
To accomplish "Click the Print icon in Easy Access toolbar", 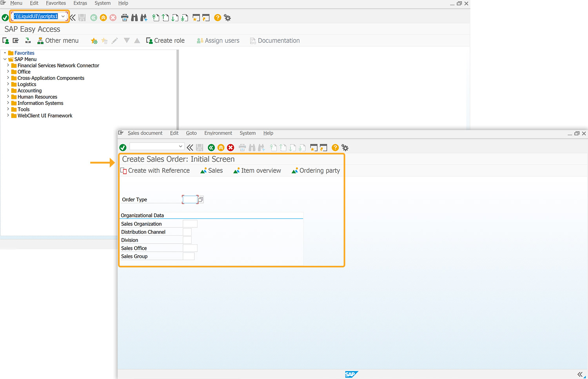I will coord(125,18).
